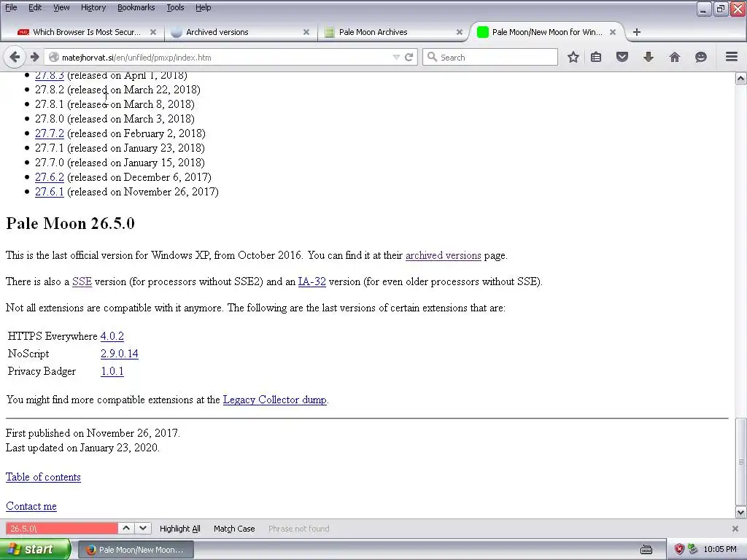
Task: Go to the Home page icon
Action: click(675, 57)
